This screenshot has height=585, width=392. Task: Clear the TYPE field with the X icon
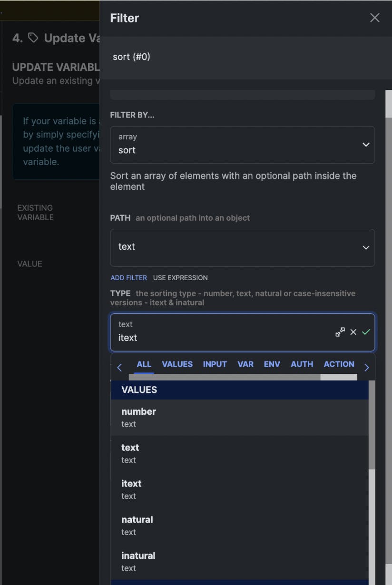pos(353,332)
